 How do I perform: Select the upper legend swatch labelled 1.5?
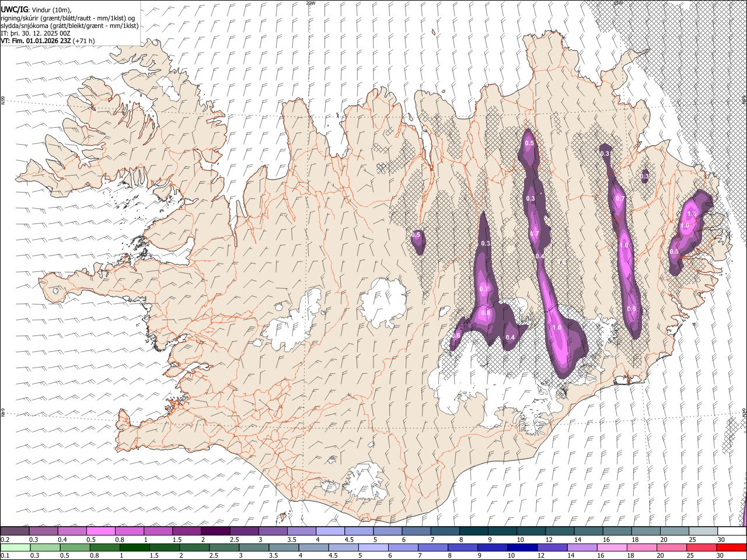(x=186, y=531)
